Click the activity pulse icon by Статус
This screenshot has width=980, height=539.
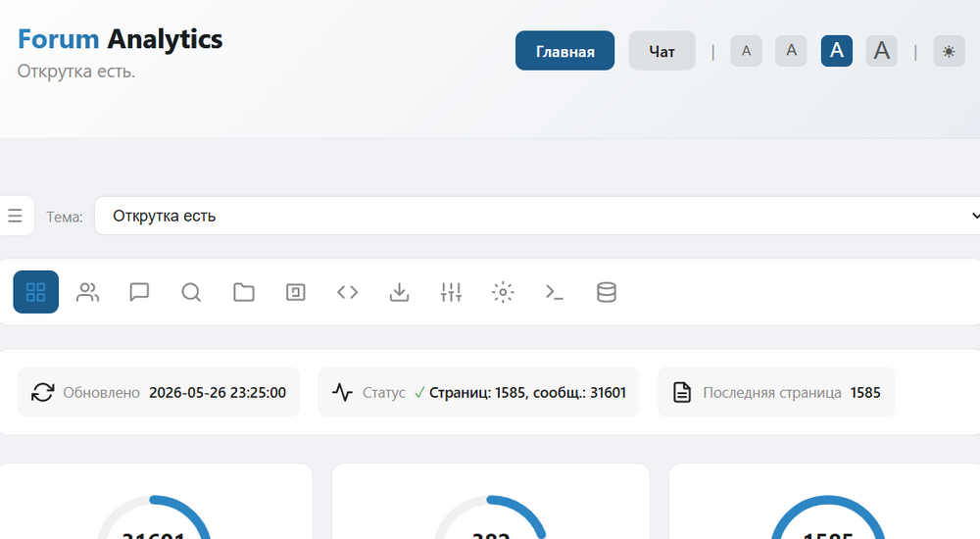coord(342,392)
